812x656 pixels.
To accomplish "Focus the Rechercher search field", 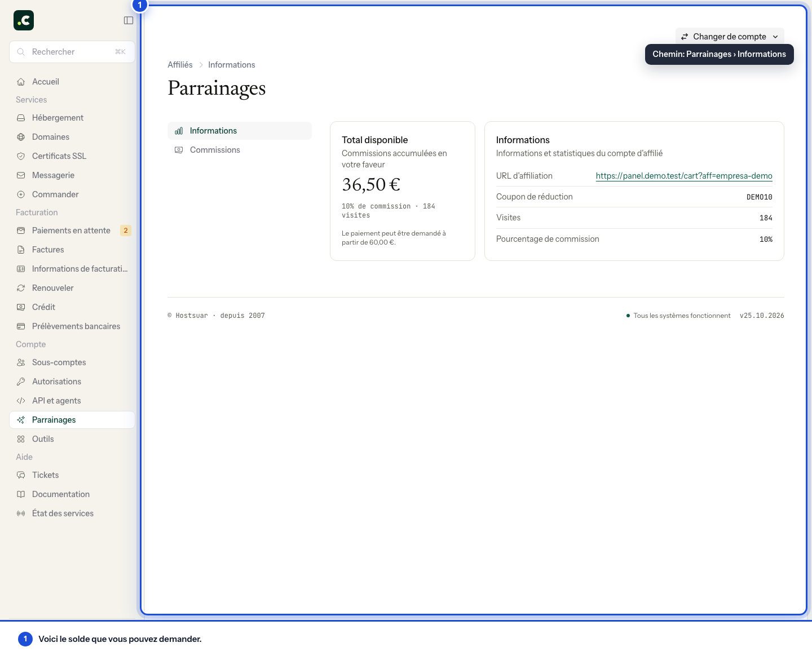I will coord(72,52).
